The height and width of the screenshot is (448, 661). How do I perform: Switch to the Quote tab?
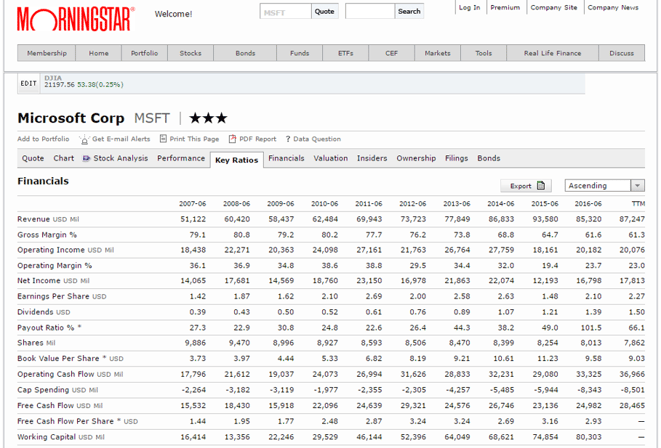point(33,158)
